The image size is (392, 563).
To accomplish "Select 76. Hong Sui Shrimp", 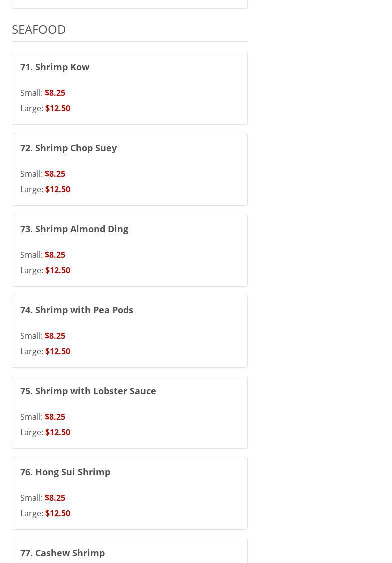I will pyautogui.click(x=65, y=472).
